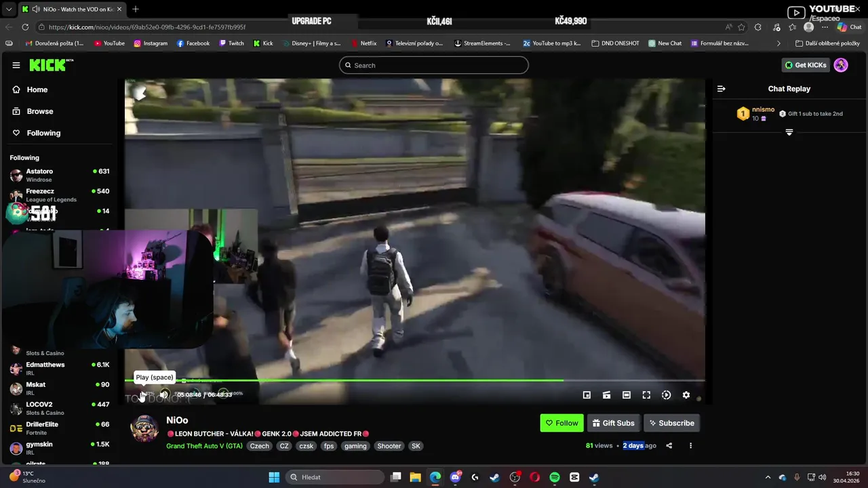
Task: Open NiOo's channel avatar
Action: tap(144, 428)
